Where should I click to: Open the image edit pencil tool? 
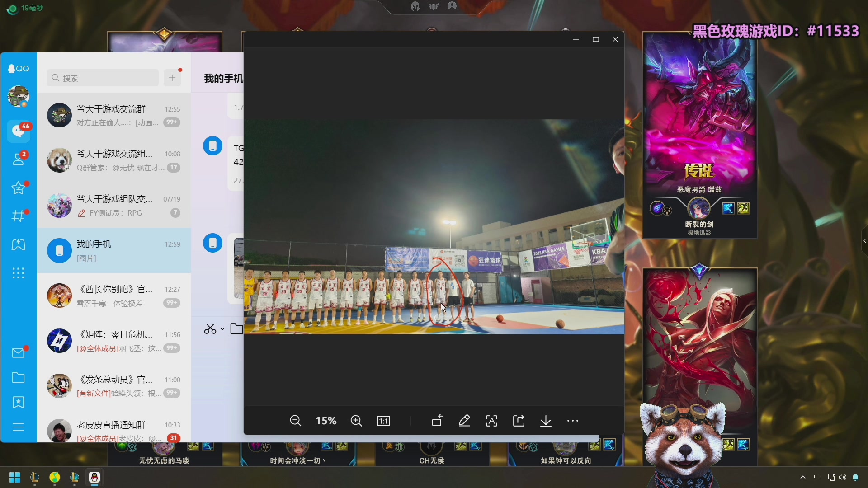[x=464, y=421]
